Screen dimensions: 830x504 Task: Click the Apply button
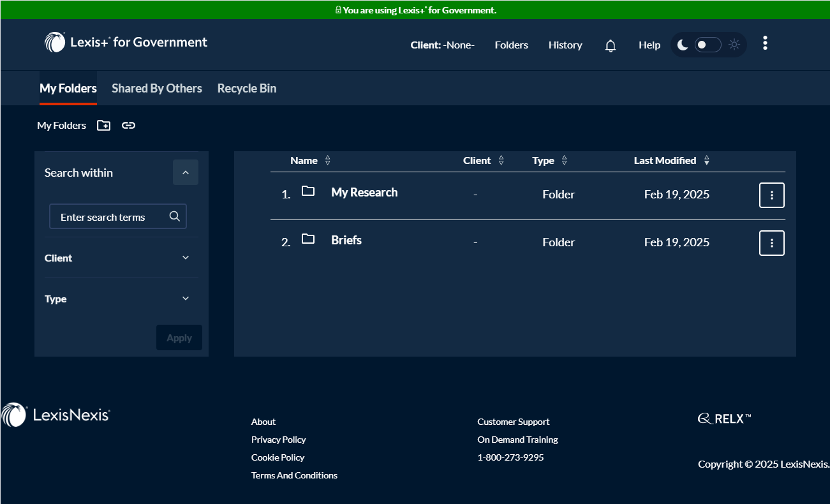pos(179,338)
